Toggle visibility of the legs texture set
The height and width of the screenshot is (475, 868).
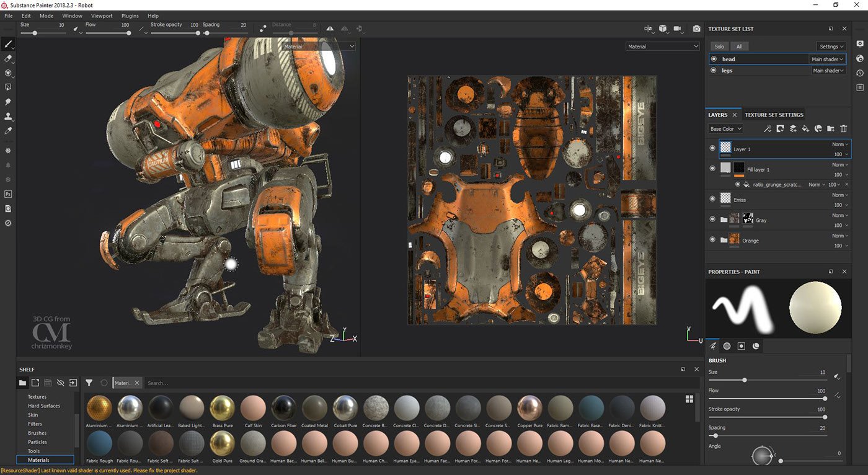coord(714,71)
